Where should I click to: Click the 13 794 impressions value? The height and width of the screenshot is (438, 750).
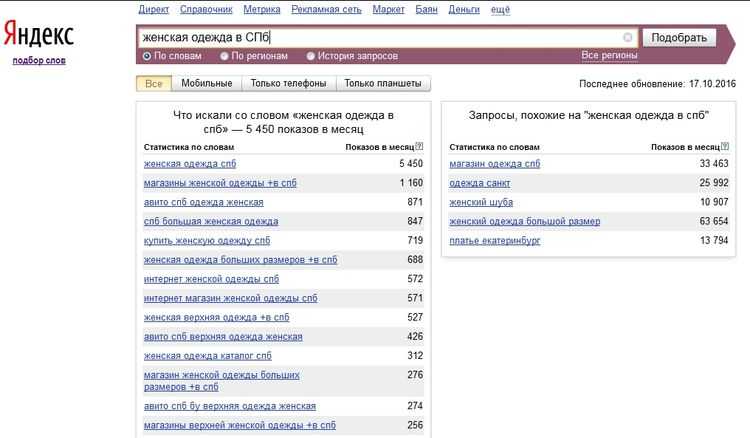click(x=714, y=241)
